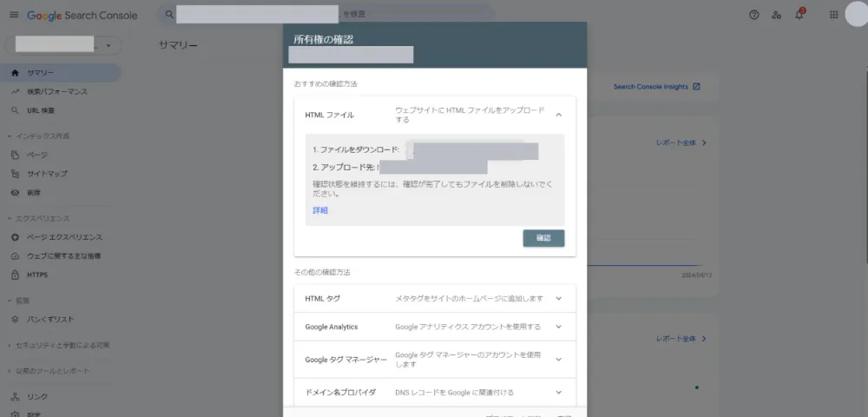Screen dimensions: 868x417
Task: Open URL 検査 in the sidebar
Action: (x=61, y=110)
